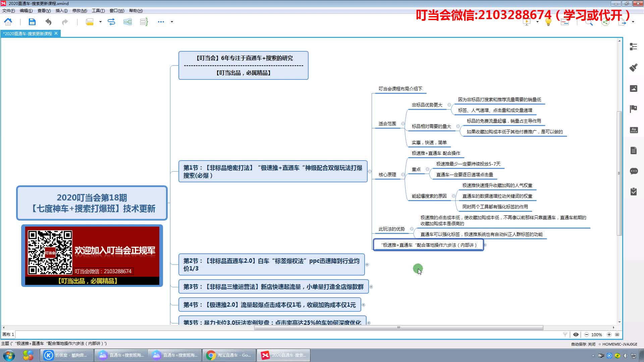
Task: Open the 查看(V) menu
Action: coord(44,11)
